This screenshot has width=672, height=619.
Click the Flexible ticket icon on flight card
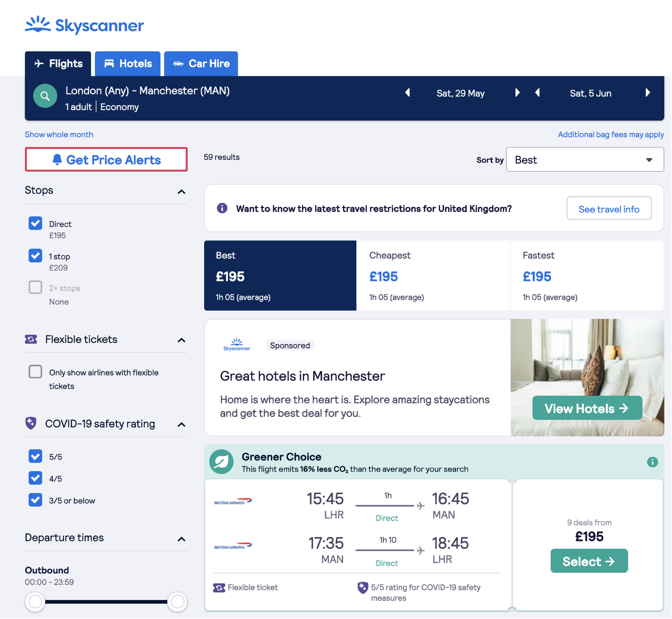click(x=219, y=588)
